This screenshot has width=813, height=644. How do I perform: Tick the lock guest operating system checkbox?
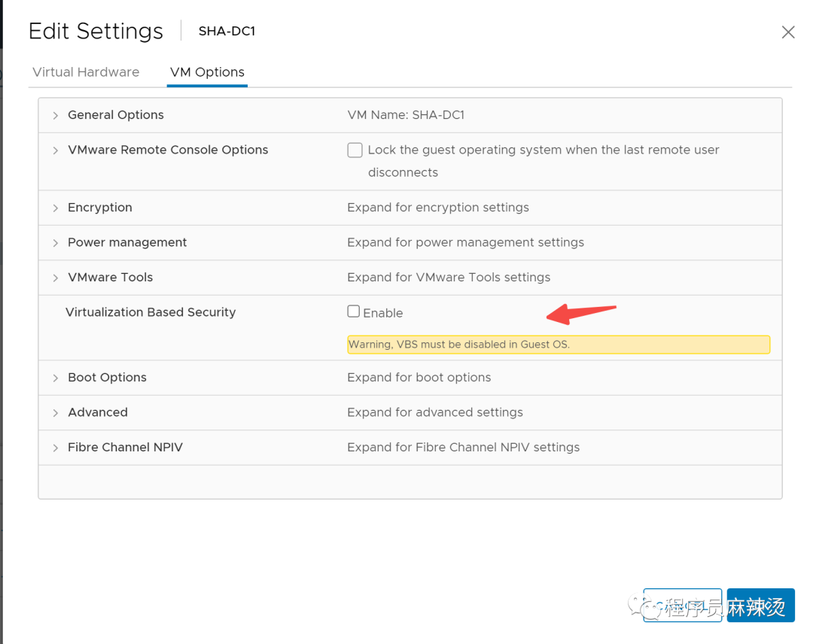point(355,150)
